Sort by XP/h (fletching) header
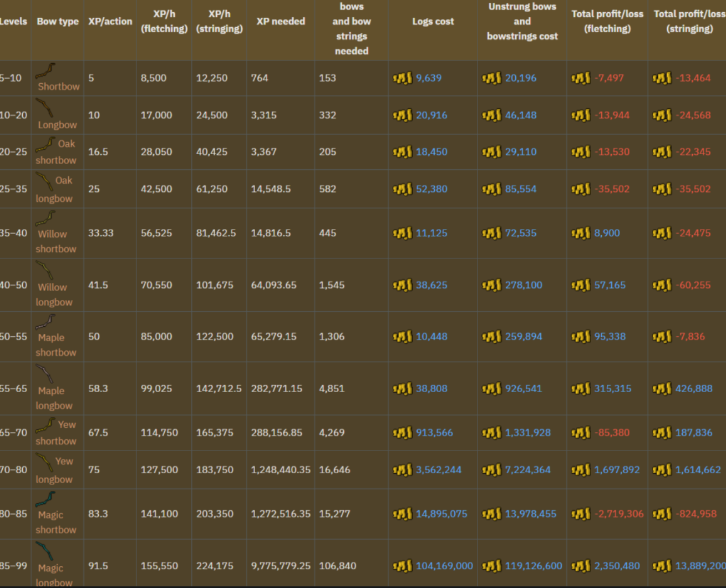The width and height of the screenshot is (726, 588). click(x=164, y=22)
